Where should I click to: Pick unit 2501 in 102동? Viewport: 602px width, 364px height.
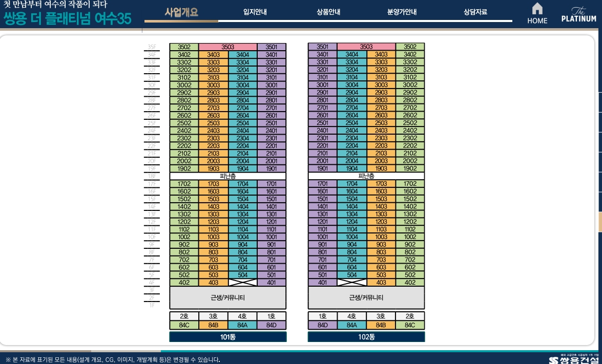322,123
